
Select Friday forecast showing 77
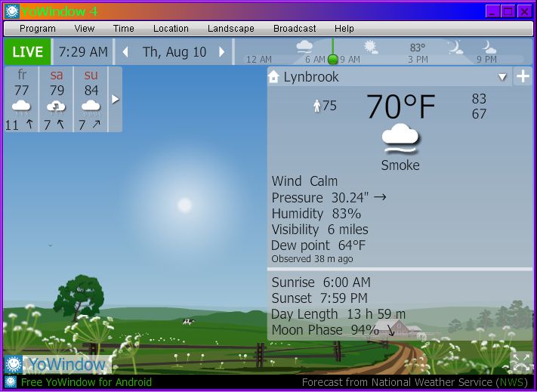(21, 99)
